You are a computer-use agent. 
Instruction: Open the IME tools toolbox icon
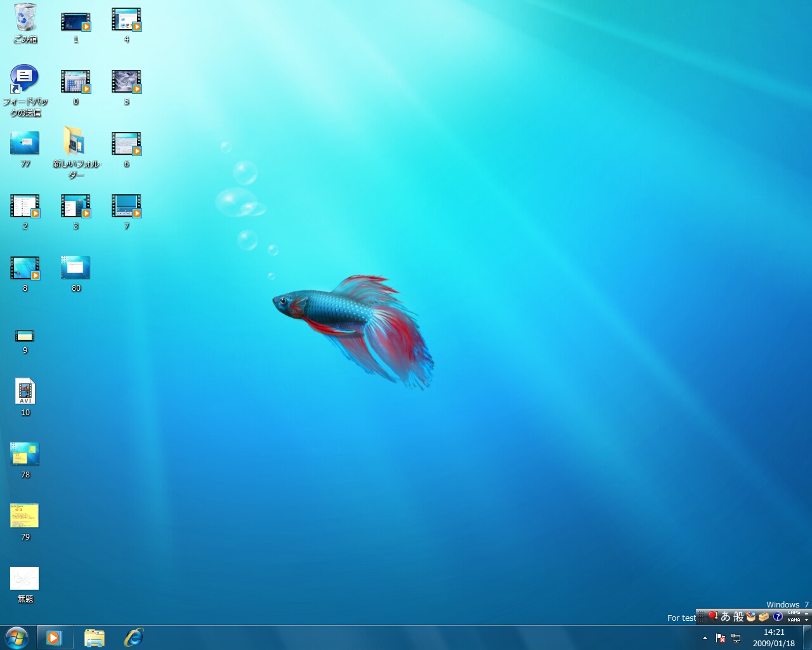pos(764,616)
